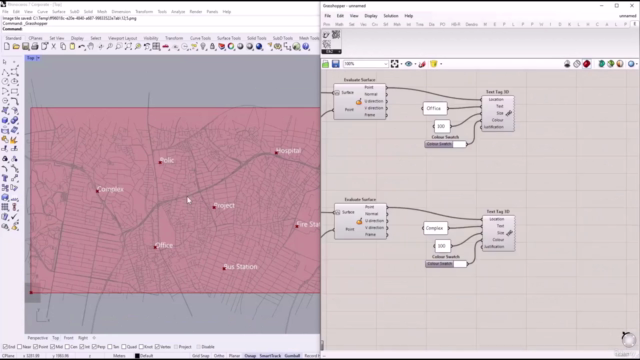Click the red preview sphere icon in Grasshopper
This screenshot has height=360, width=640.
coord(587,64)
